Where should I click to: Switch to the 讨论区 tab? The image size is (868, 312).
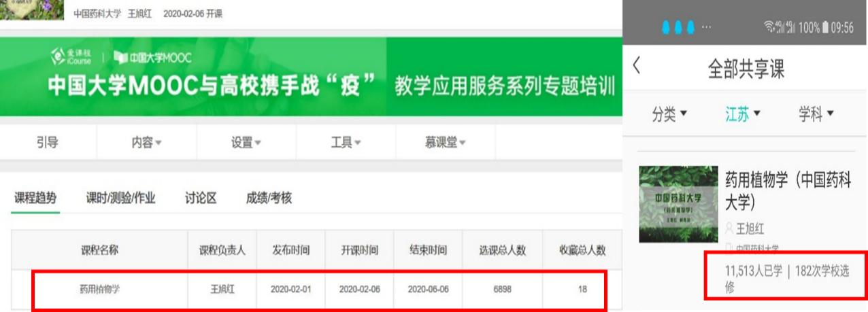click(201, 198)
